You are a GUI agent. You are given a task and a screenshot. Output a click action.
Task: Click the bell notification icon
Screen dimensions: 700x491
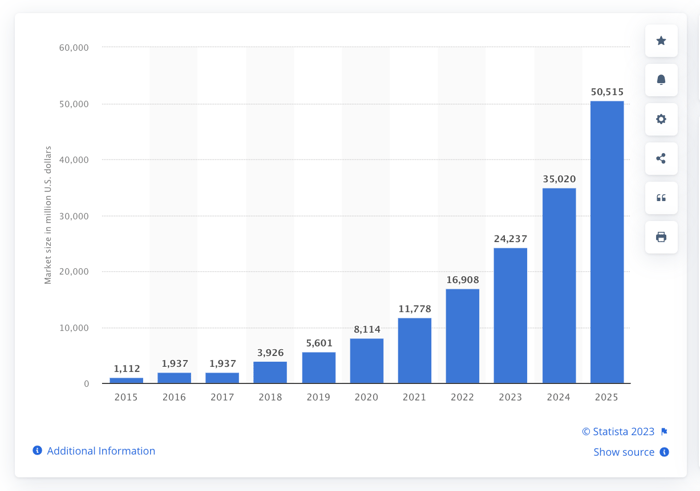coord(661,80)
